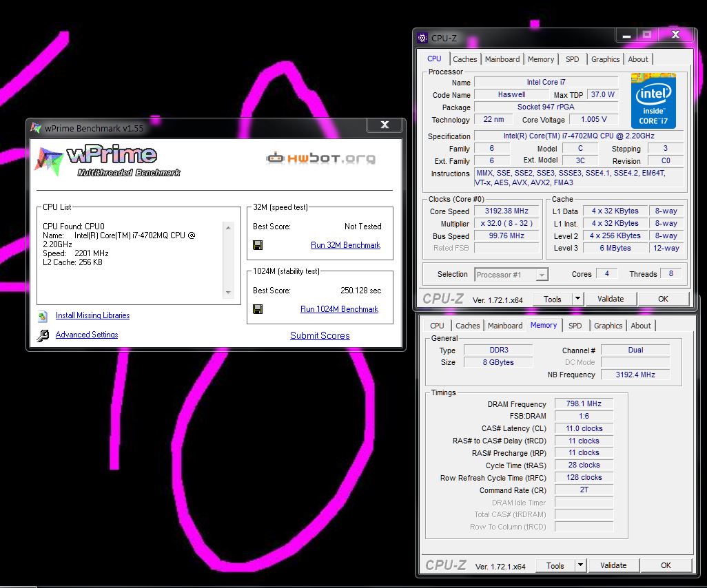Run the 32M Benchmark

pos(345,245)
